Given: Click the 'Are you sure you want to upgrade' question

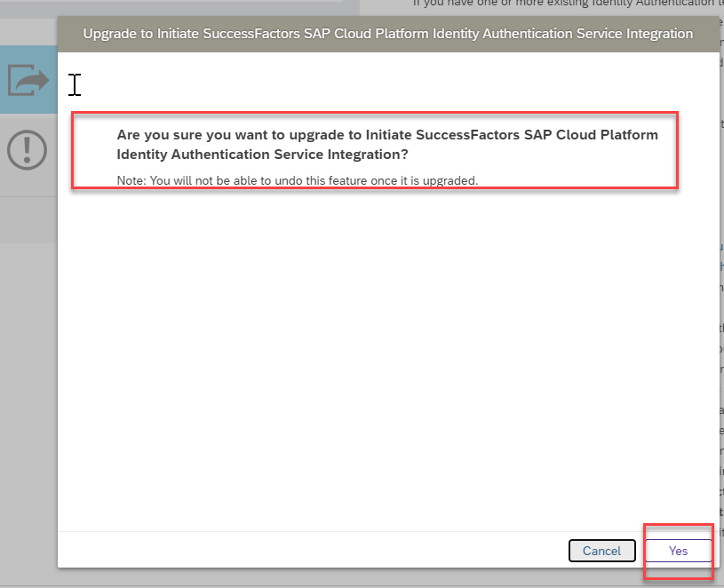Looking at the screenshot, I should point(387,145).
